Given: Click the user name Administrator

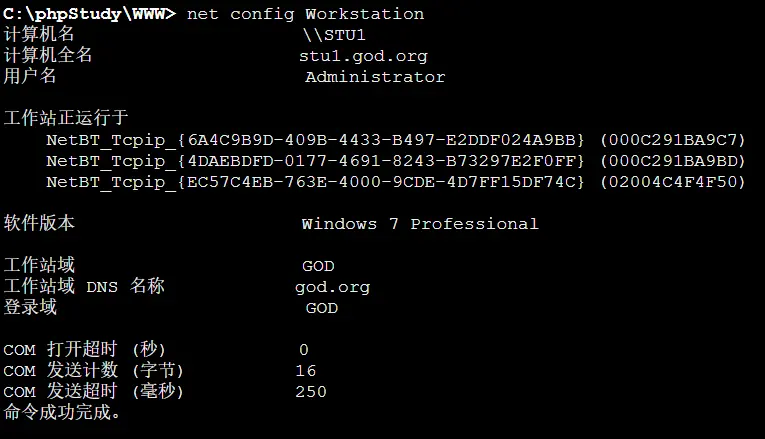Looking at the screenshot, I should 375,77.
